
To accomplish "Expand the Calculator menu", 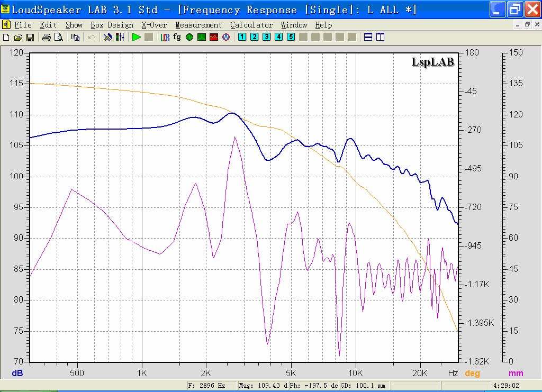I will 251,25.
